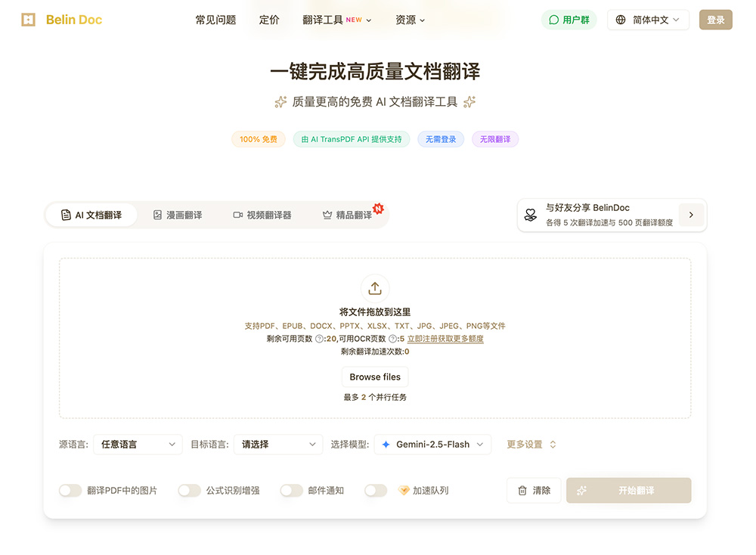This screenshot has height=555, width=756.
Task: Click the 无限翻译 badge
Action: point(495,139)
